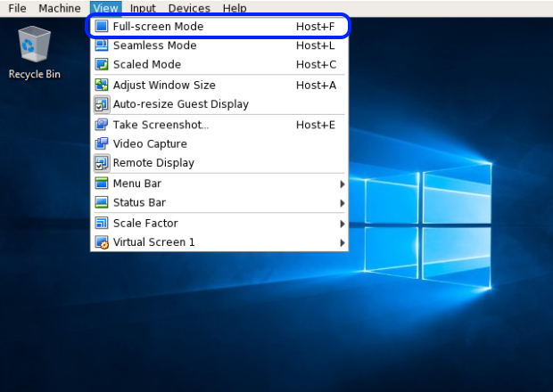Open the Machine menu
This screenshot has width=553, height=392.
coord(60,8)
